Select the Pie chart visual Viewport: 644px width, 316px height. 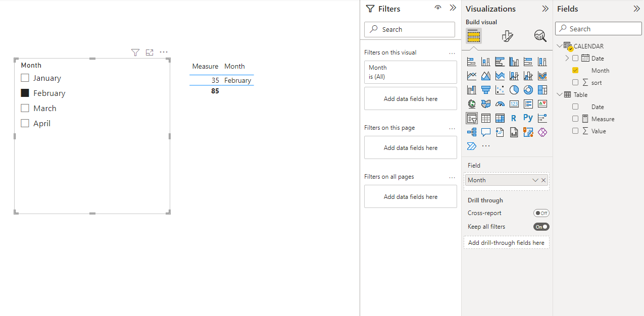click(514, 90)
